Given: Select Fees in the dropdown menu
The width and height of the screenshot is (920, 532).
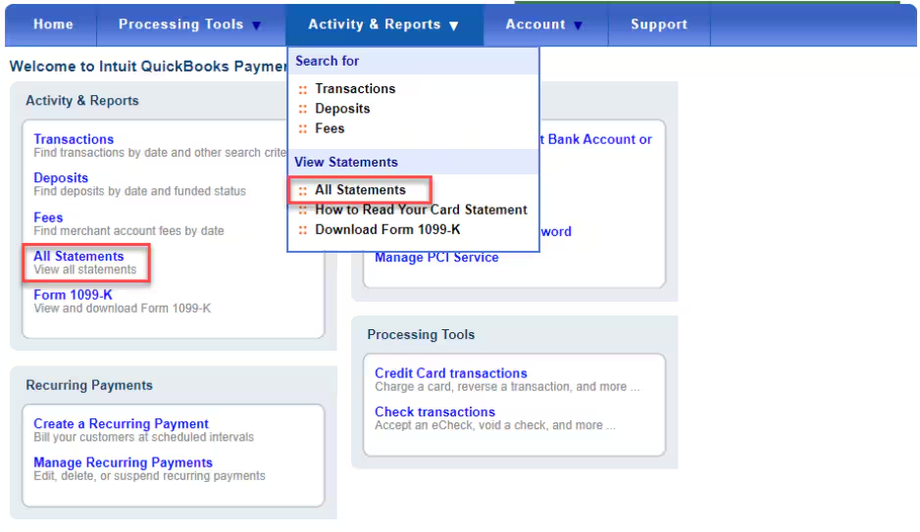Looking at the screenshot, I should tap(330, 128).
